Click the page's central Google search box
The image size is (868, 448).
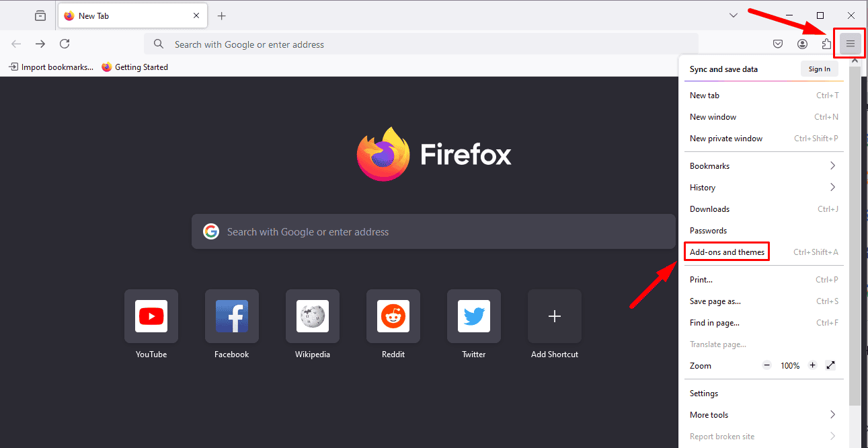[x=434, y=231]
